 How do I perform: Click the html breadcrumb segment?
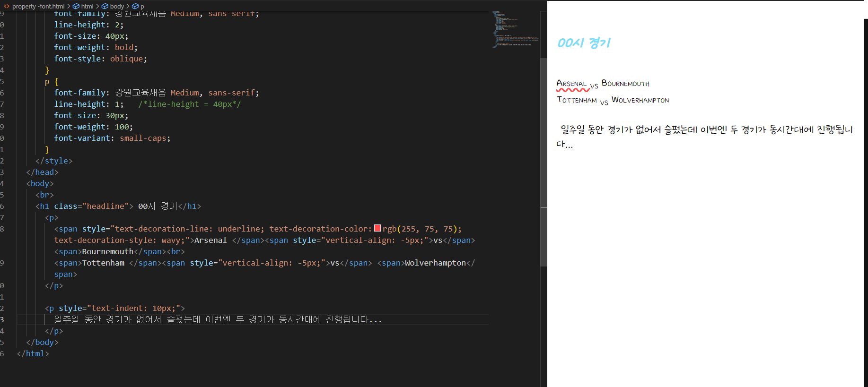87,6
